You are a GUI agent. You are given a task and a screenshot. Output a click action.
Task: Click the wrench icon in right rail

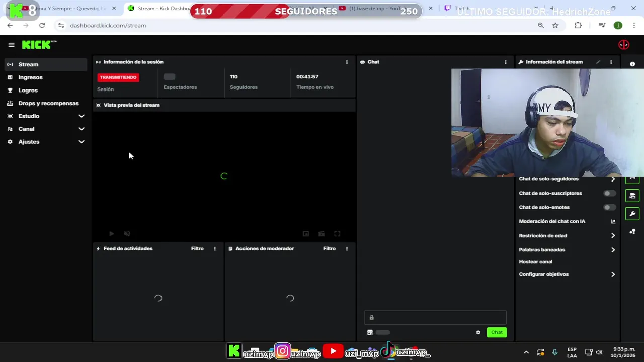point(632,214)
